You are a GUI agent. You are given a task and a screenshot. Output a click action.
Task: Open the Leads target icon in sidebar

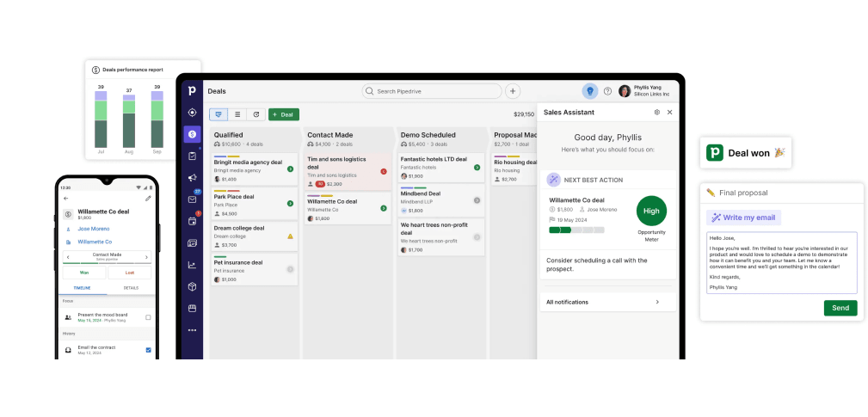coord(192,113)
